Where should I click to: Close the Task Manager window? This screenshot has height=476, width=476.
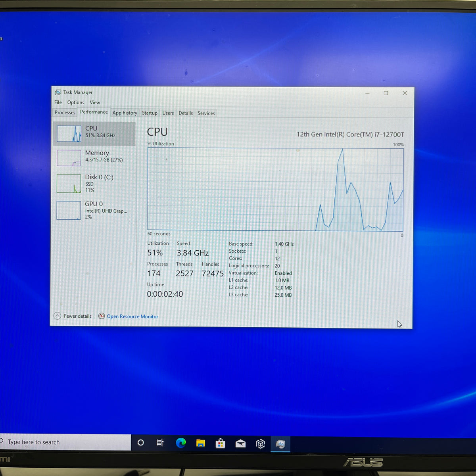[405, 93]
